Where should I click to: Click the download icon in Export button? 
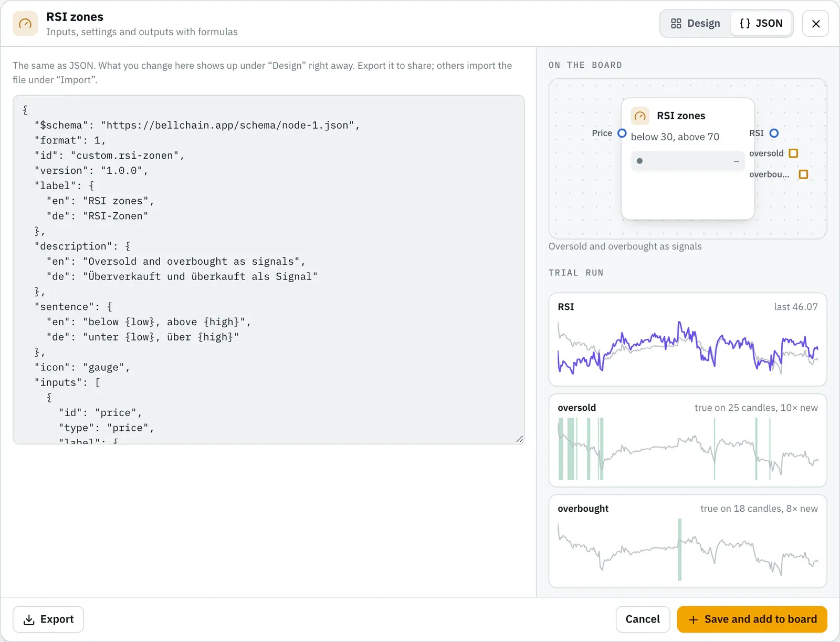[x=29, y=620]
